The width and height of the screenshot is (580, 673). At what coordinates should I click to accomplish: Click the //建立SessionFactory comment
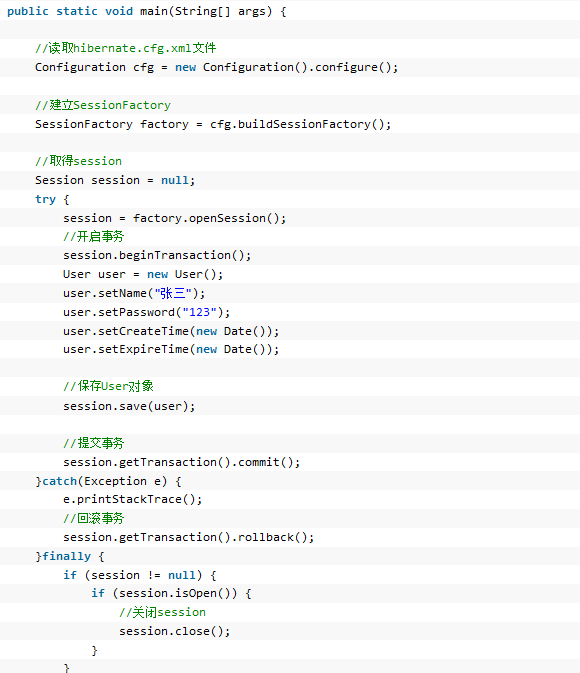[103, 105]
